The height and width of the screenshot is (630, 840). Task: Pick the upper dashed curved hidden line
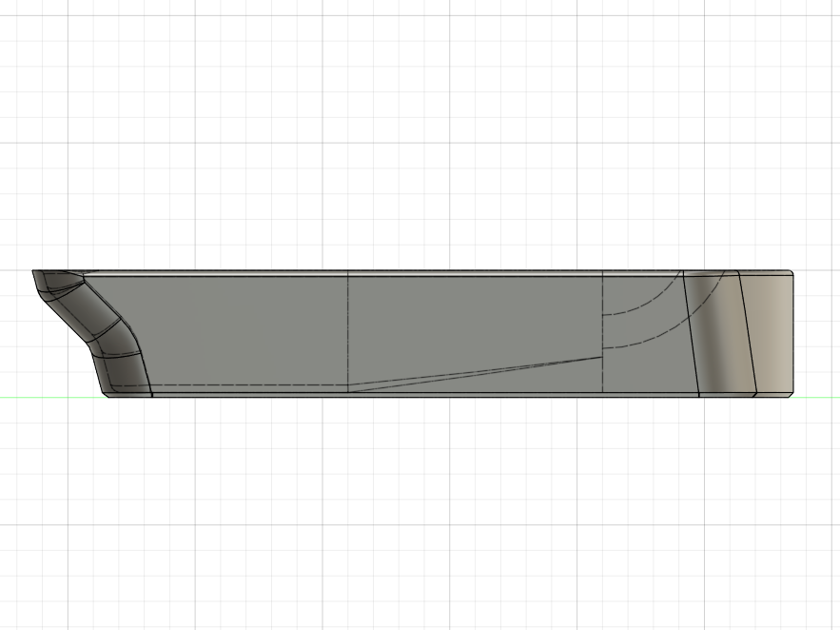tap(643, 297)
